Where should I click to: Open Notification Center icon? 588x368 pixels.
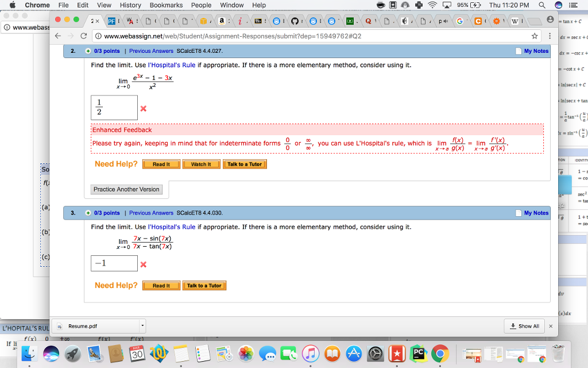pos(573,5)
